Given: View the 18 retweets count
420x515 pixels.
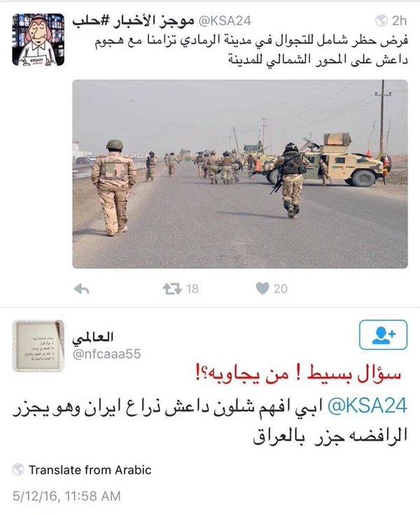Looking at the screenshot, I should coord(192,289).
